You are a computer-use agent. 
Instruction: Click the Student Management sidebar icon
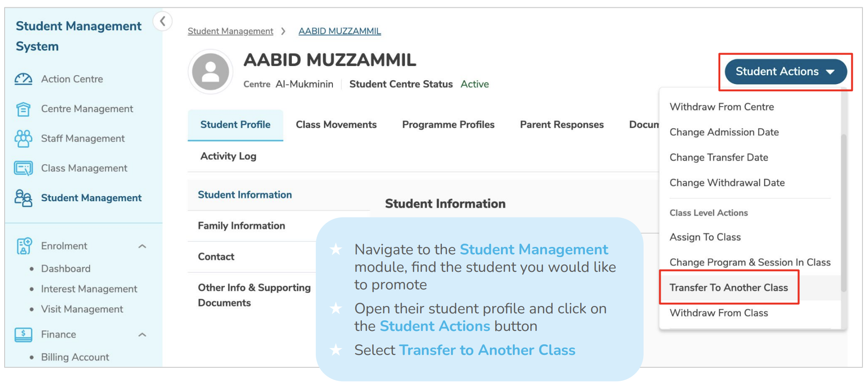pyautogui.click(x=23, y=198)
